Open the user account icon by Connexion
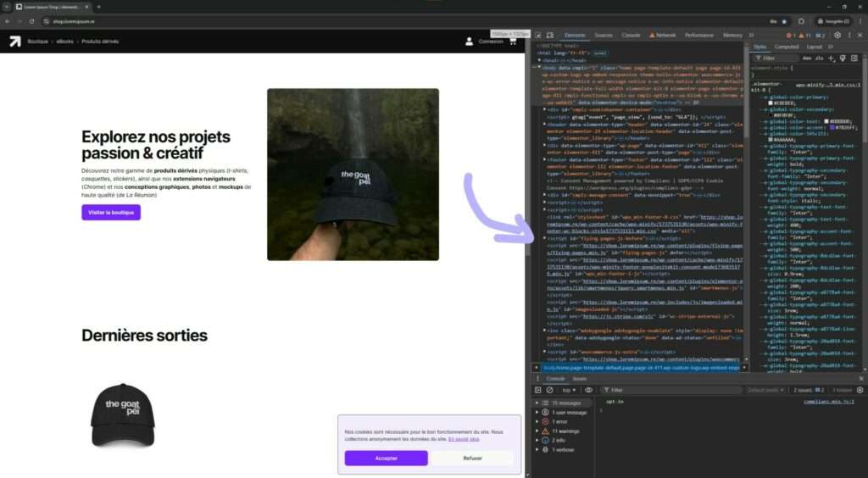 (x=469, y=42)
